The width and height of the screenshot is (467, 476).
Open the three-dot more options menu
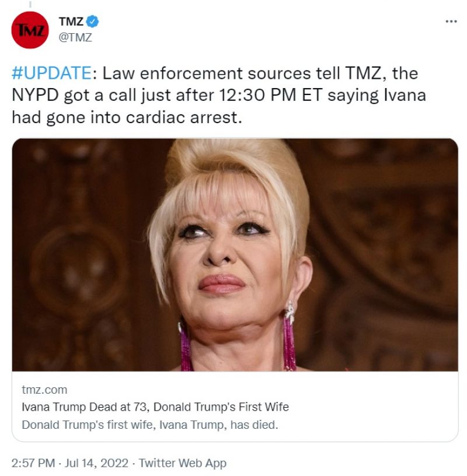[x=451, y=21]
